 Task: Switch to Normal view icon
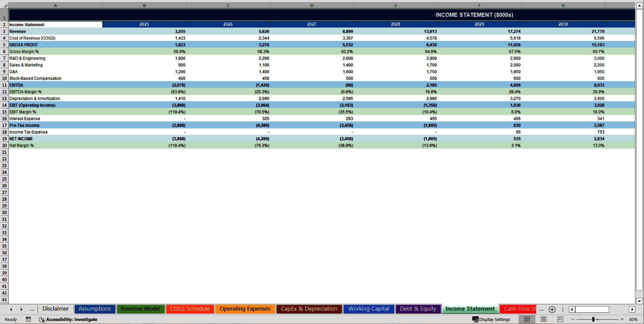pos(527,319)
